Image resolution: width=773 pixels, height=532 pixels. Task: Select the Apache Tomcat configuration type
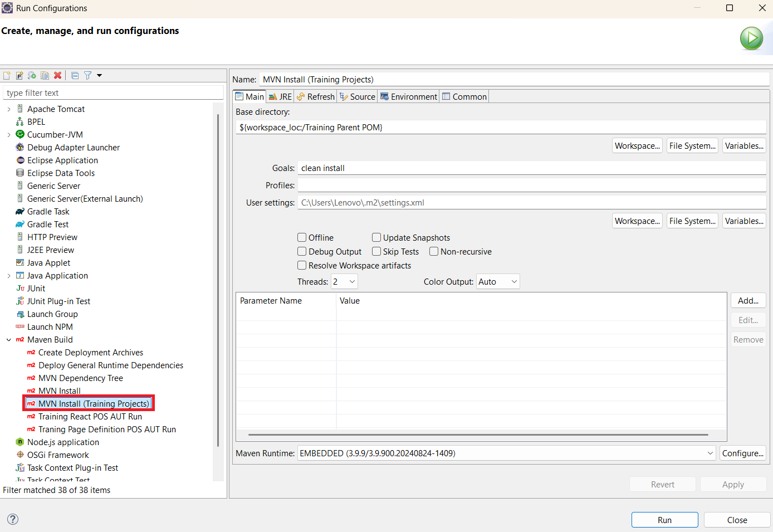pyautogui.click(x=56, y=109)
